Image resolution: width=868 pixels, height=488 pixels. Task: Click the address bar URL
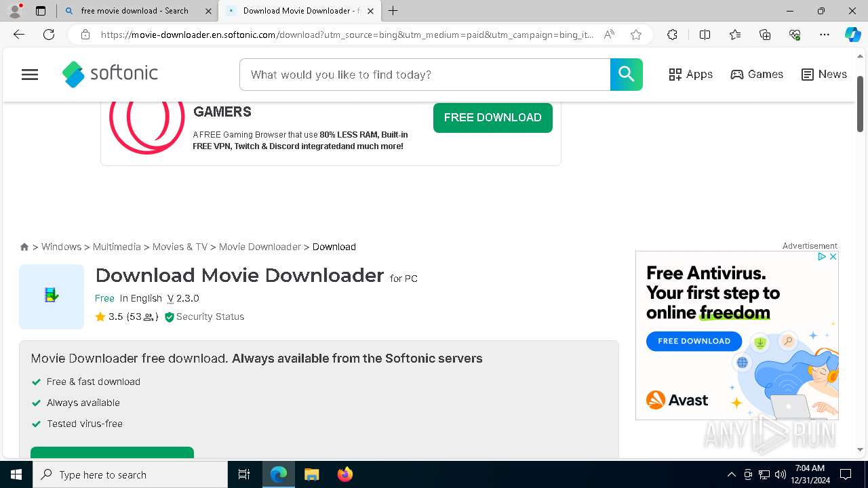point(347,35)
